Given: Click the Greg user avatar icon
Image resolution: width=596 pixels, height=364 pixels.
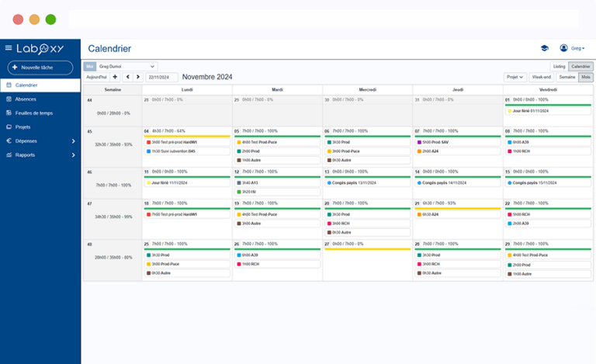Looking at the screenshot, I should (564, 48).
